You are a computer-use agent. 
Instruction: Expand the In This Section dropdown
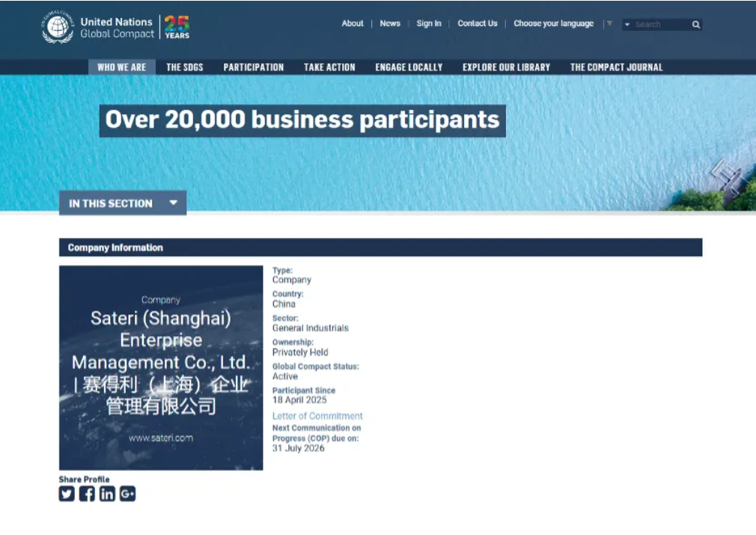click(x=123, y=203)
